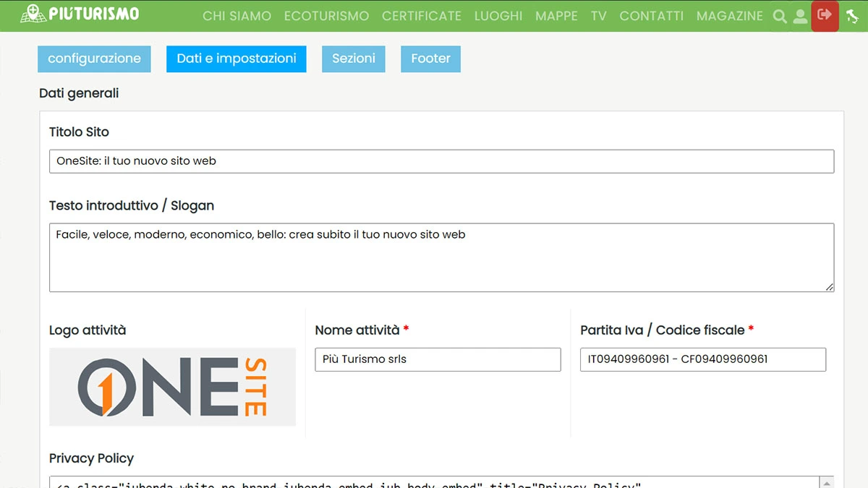Select the Dati e impostazioni tab

click(x=237, y=59)
